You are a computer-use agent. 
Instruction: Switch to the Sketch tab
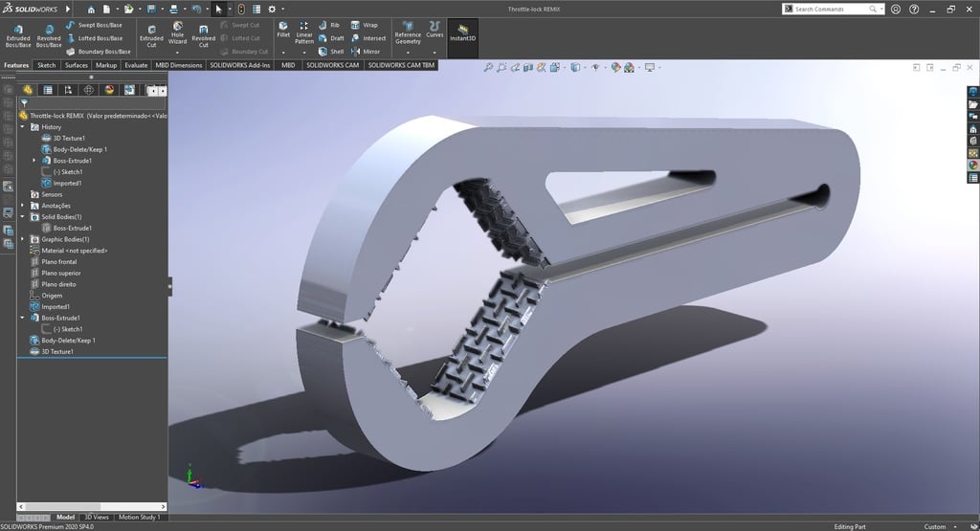pyautogui.click(x=46, y=65)
